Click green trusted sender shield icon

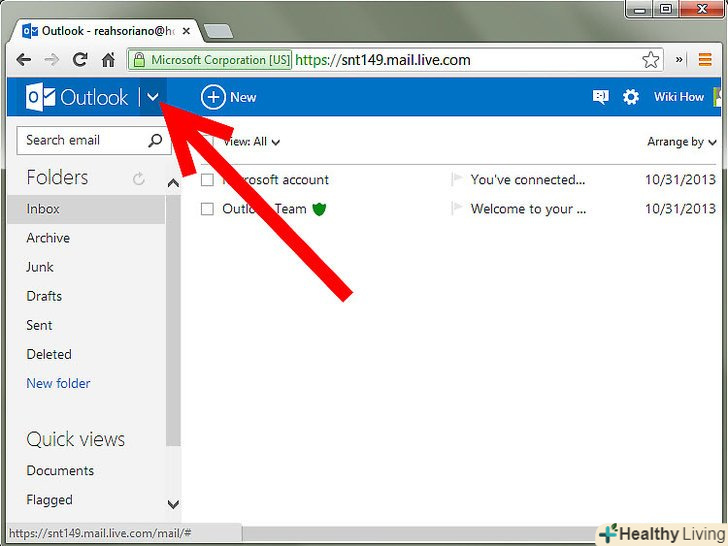319,209
